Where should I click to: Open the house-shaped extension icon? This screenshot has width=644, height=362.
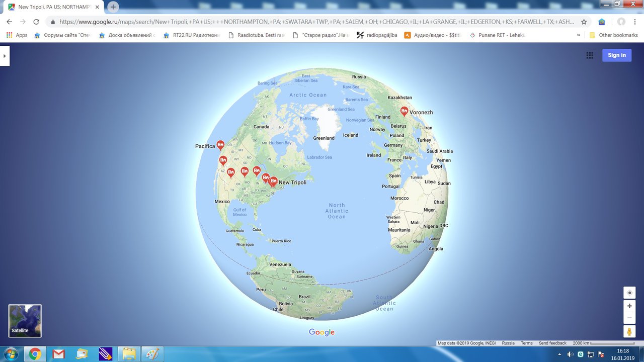click(602, 22)
